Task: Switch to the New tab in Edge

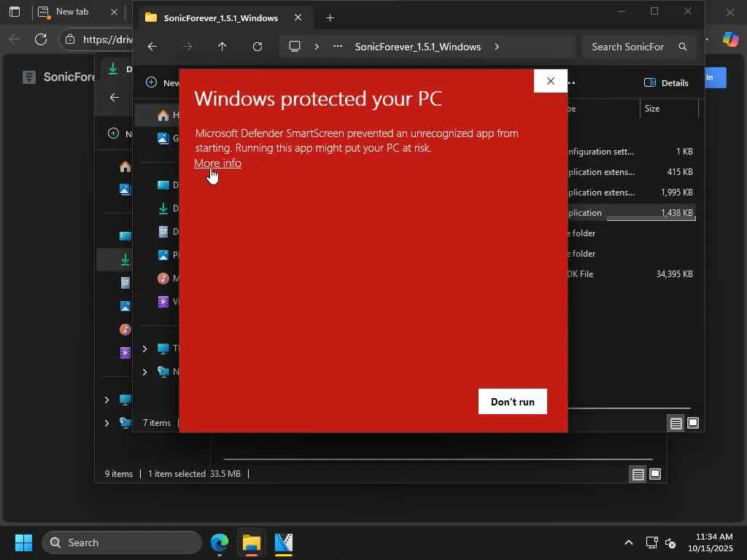Action: click(76, 12)
